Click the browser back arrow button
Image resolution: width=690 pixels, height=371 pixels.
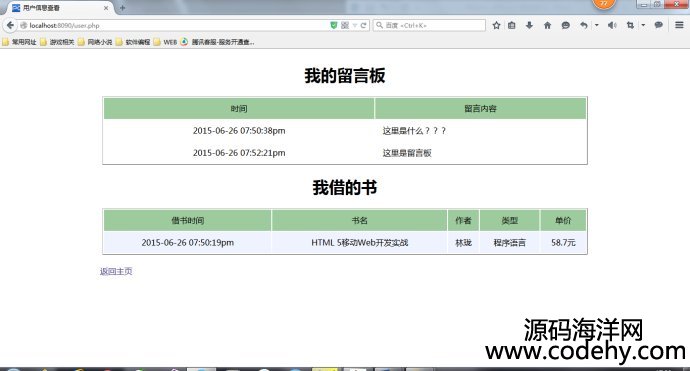pyautogui.click(x=10, y=25)
